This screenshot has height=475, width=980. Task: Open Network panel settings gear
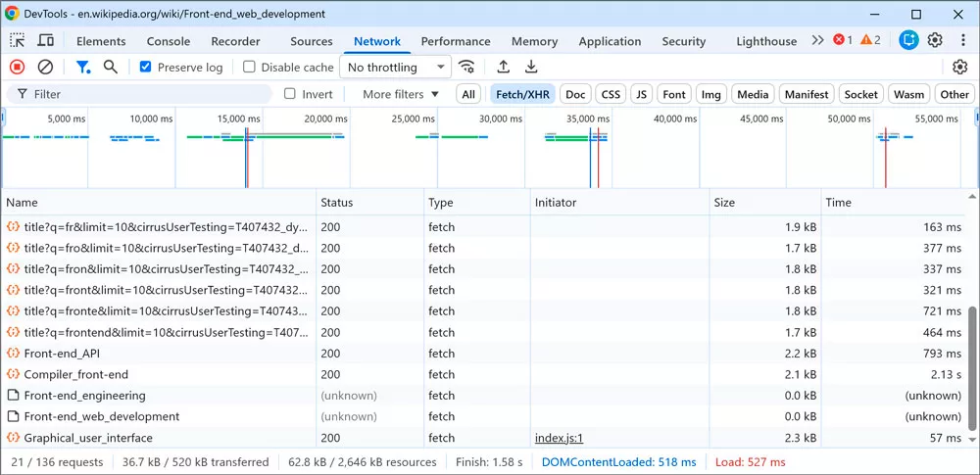(959, 67)
